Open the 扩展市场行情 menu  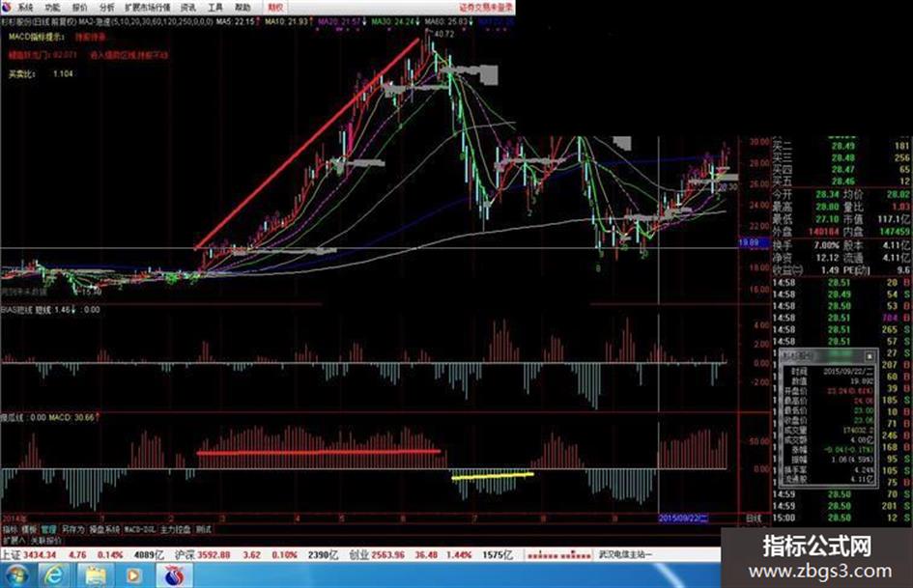147,8
